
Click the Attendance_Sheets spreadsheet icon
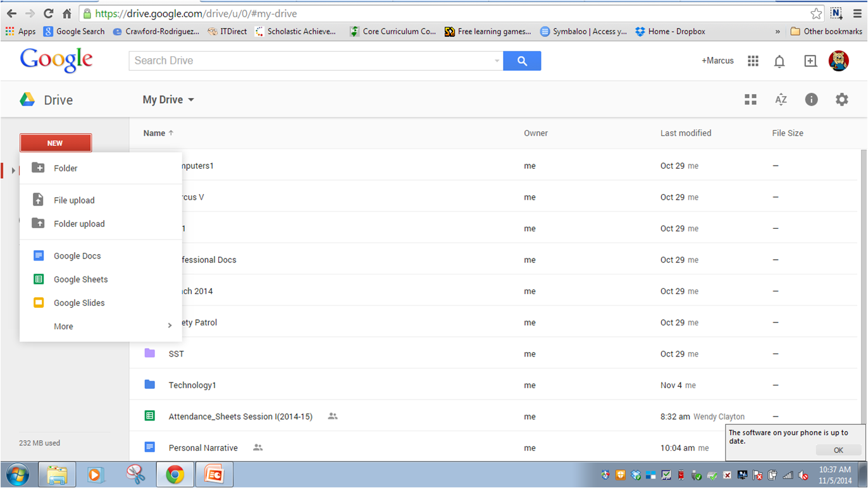point(150,416)
